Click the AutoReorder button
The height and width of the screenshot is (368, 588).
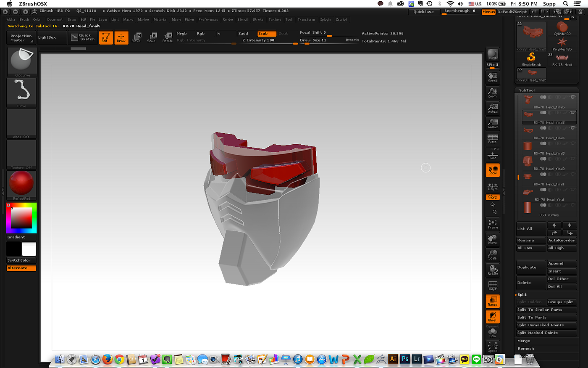562,240
